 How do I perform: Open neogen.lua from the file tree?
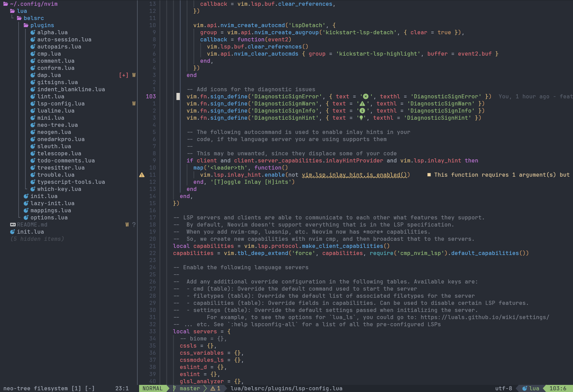pos(54,132)
